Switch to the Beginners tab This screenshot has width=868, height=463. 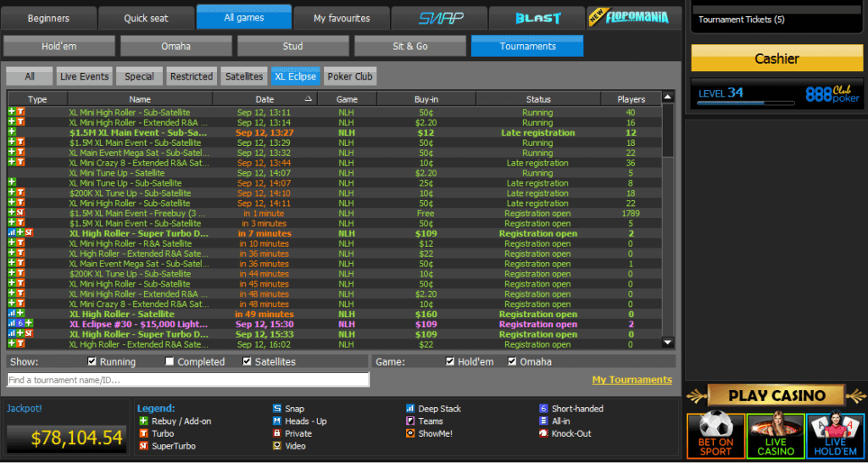pyautogui.click(x=48, y=19)
